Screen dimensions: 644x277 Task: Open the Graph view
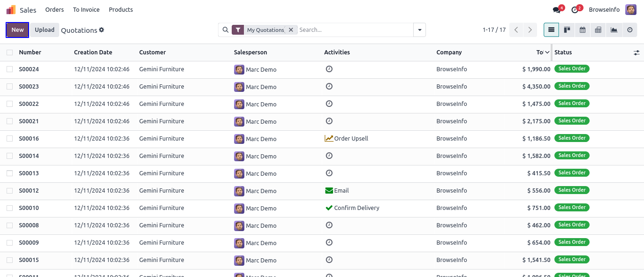click(614, 30)
